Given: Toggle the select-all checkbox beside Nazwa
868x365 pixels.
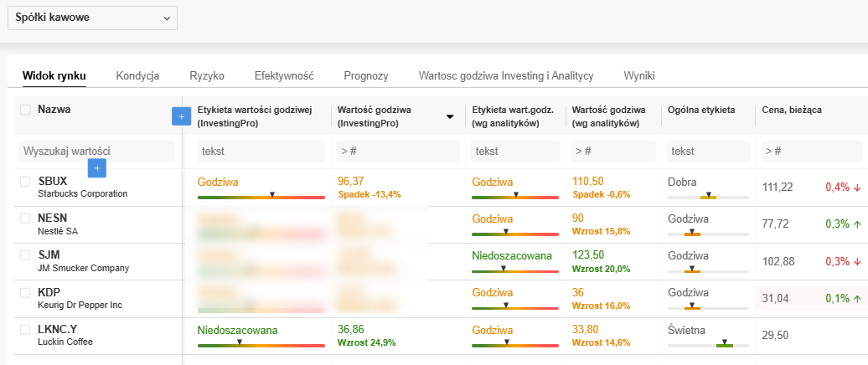Looking at the screenshot, I should [x=25, y=110].
